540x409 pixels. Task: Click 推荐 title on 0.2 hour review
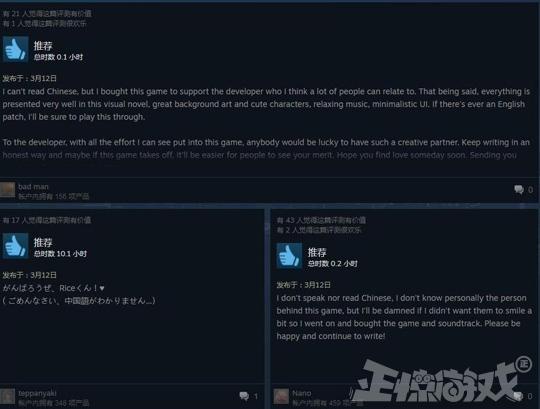click(x=317, y=252)
